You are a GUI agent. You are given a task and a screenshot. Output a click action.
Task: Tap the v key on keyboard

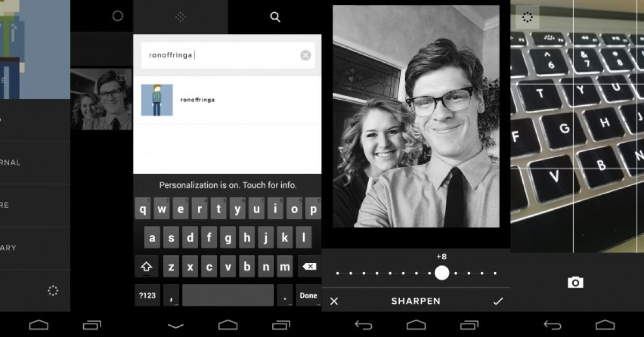pos(228,266)
